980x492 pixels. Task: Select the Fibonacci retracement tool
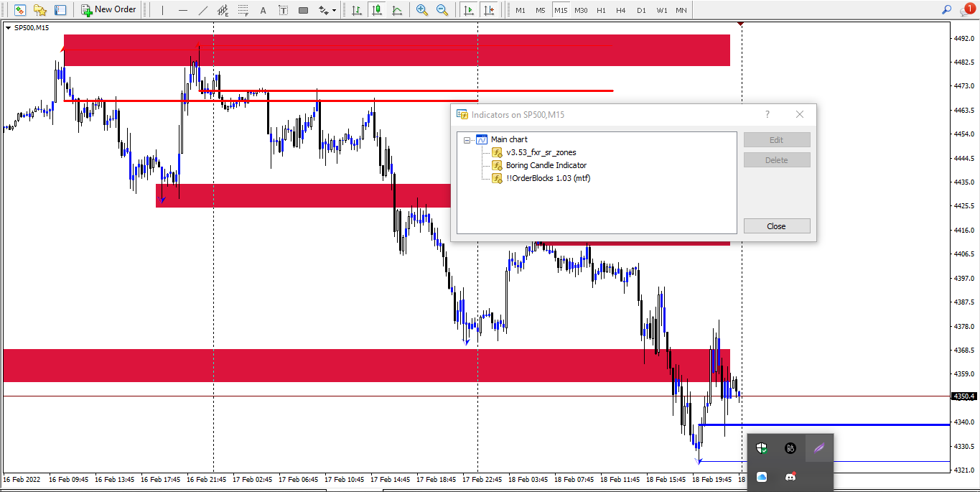click(243, 10)
